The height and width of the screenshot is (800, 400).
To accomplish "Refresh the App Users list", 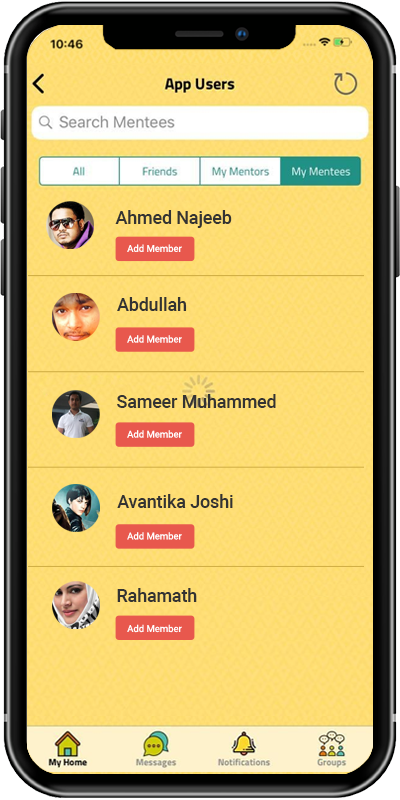I will tap(345, 84).
